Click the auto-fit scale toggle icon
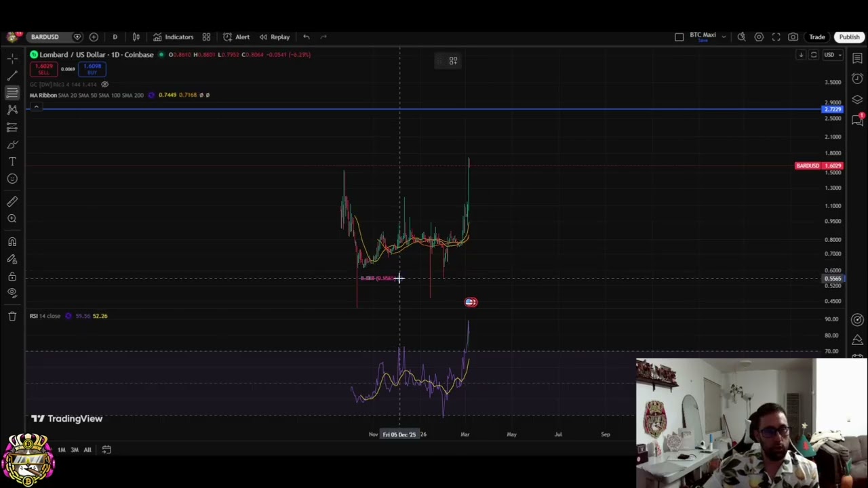This screenshot has width=868, height=488. pyautogui.click(x=814, y=55)
